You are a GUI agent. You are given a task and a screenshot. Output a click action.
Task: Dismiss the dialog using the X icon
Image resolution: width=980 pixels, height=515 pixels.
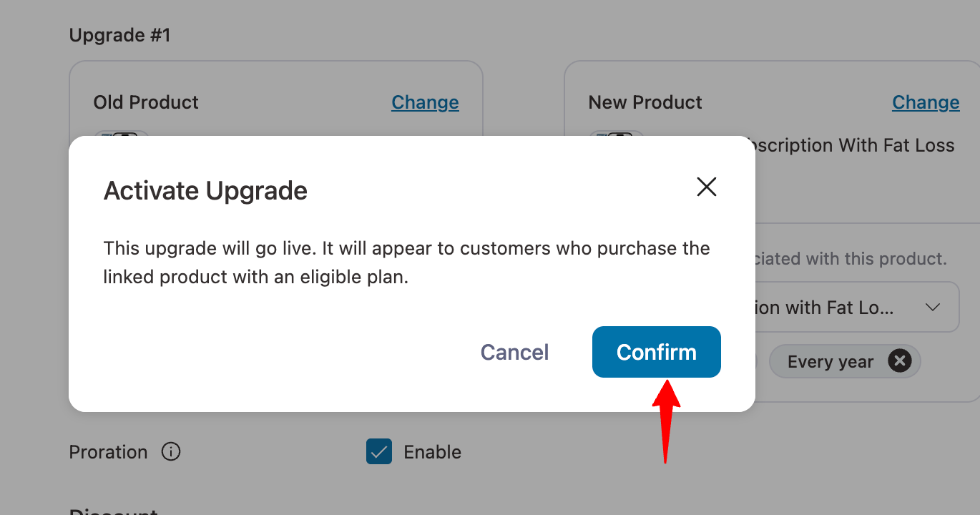click(706, 187)
